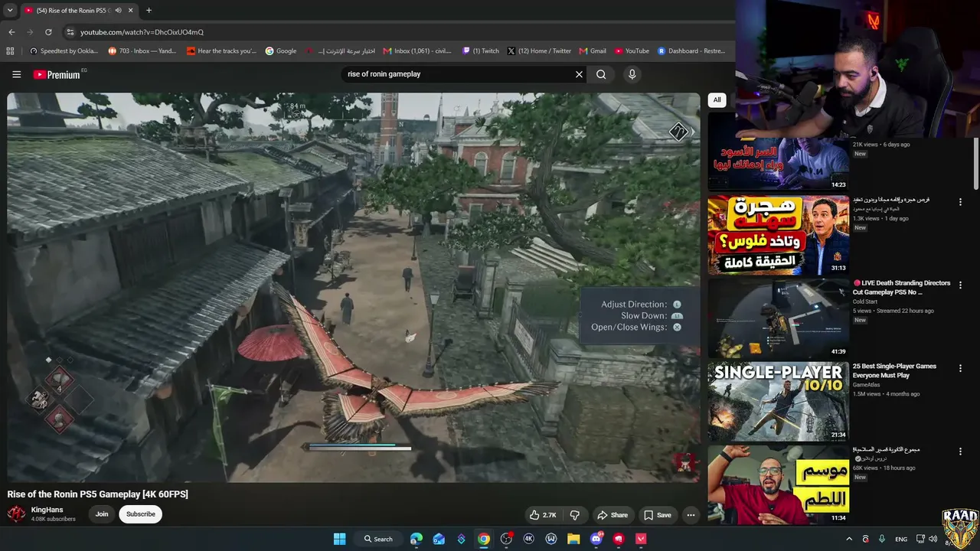Open the Speedtest by Ookla bookmark
The image size is (980, 551).
pyautogui.click(x=64, y=51)
